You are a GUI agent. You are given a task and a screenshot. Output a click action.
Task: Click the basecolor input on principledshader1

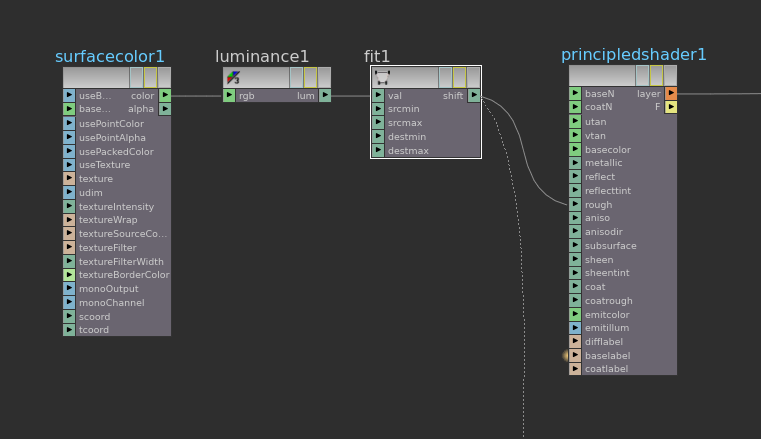[x=575, y=149]
